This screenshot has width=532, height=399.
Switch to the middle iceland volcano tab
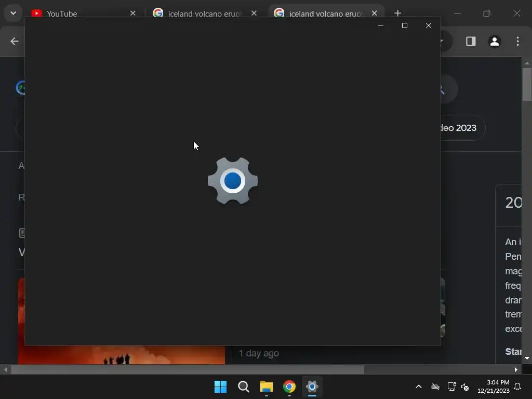tap(204, 13)
